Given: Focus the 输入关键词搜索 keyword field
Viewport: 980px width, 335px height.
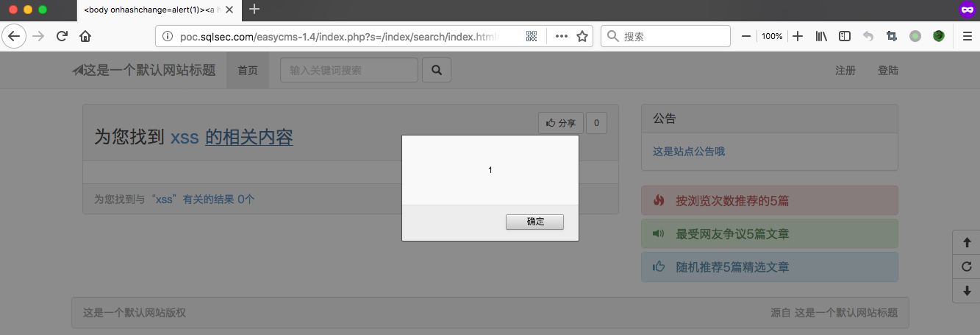Looking at the screenshot, I should 349,71.
